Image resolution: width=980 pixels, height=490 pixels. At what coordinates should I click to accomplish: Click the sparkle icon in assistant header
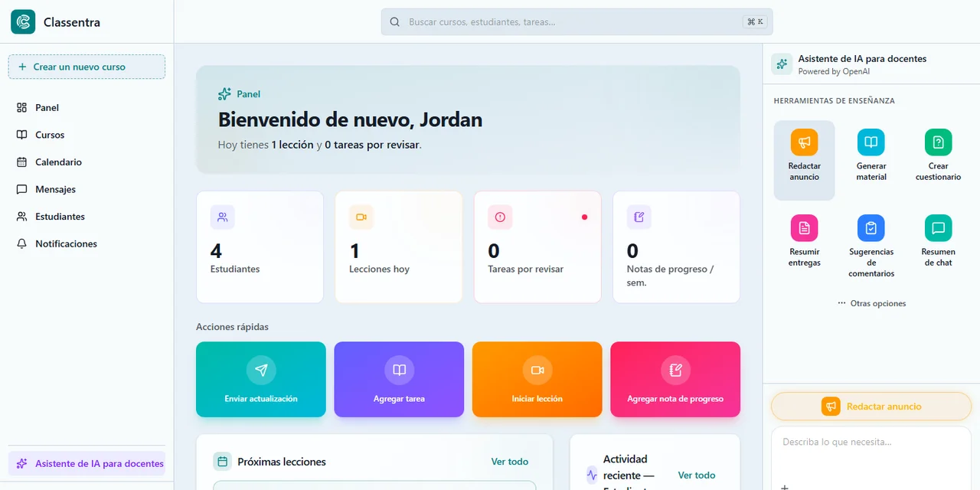(782, 64)
